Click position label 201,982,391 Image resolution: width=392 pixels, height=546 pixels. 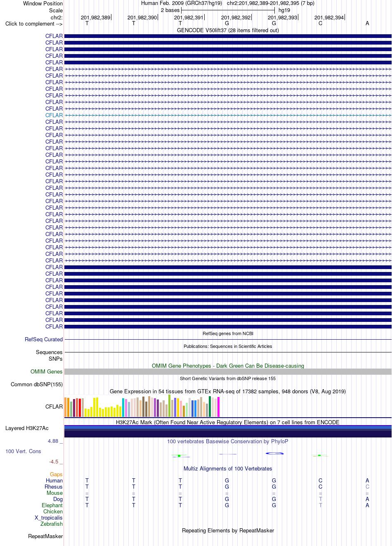189,17
